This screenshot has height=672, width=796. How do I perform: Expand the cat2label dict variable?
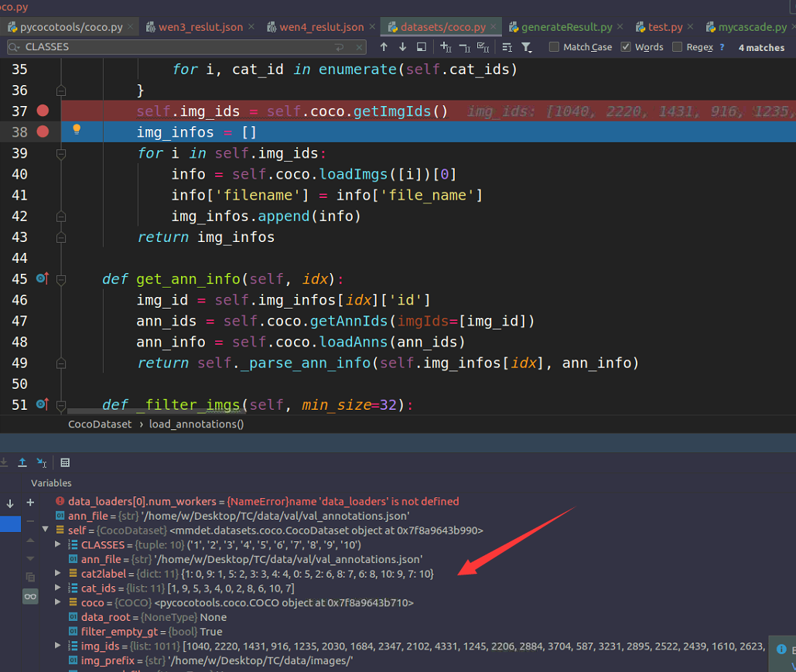(59, 574)
